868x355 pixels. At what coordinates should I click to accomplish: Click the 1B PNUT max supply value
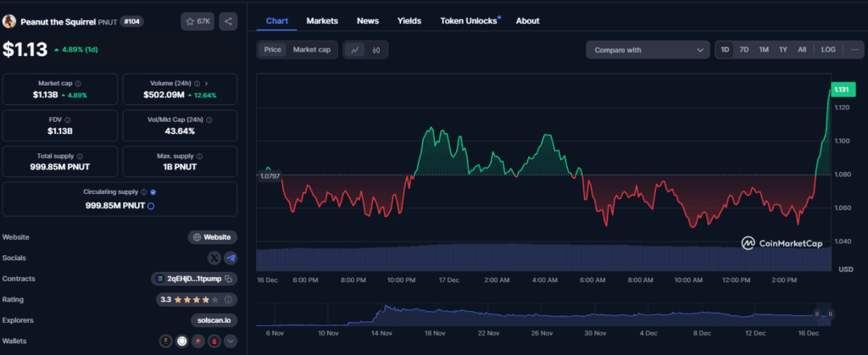click(x=180, y=167)
